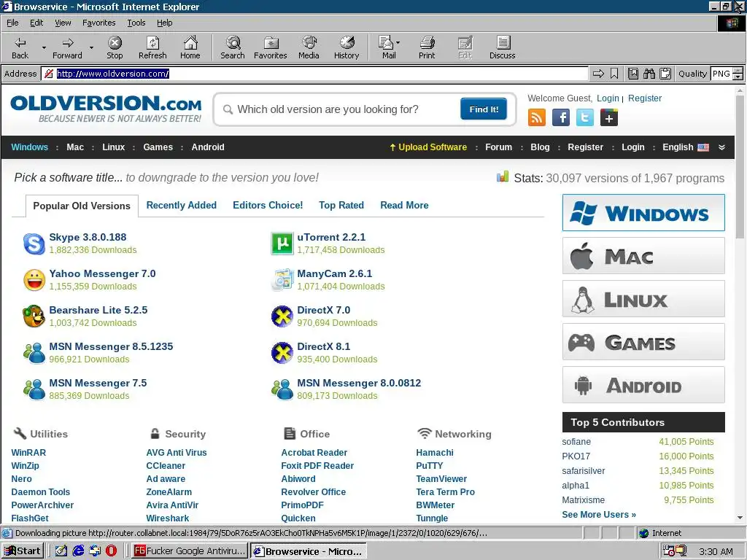Click the bookmark icon beside address bar
This screenshot has width=747, height=560.
[614, 74]
